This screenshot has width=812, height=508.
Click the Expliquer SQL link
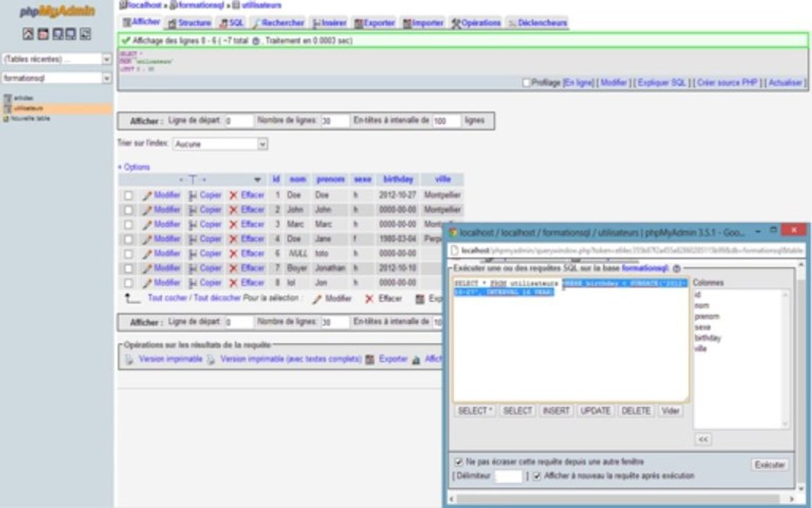(x=662, y=83)
